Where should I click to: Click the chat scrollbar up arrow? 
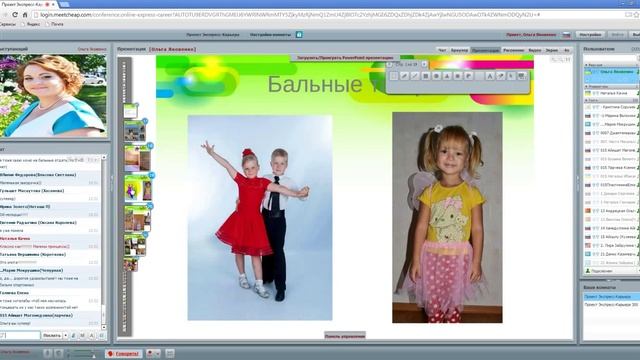pos(104,157)
